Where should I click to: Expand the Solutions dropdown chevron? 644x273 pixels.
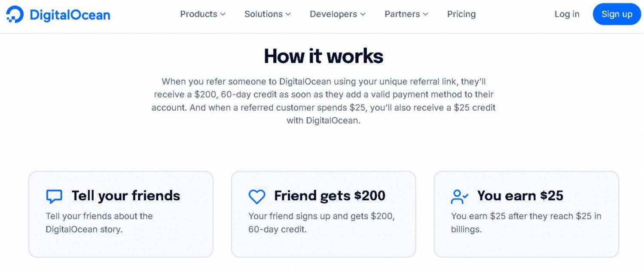coord(288,14)
